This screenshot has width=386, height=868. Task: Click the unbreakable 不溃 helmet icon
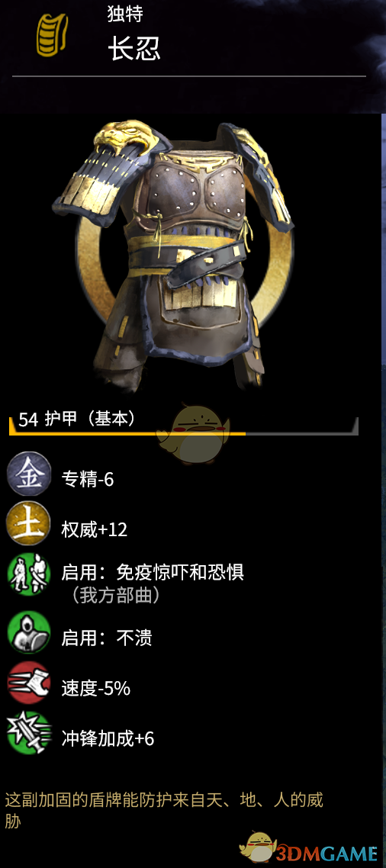point(29,632)
